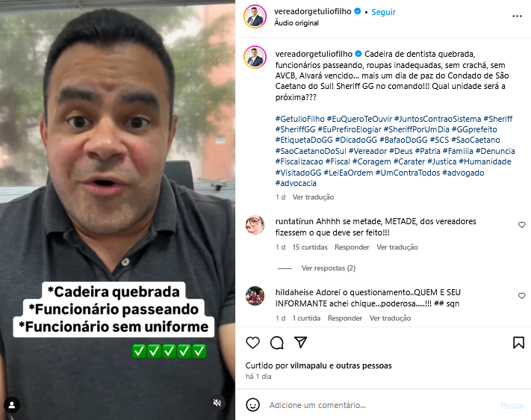Open the emoji picker smiley icon

252,405
